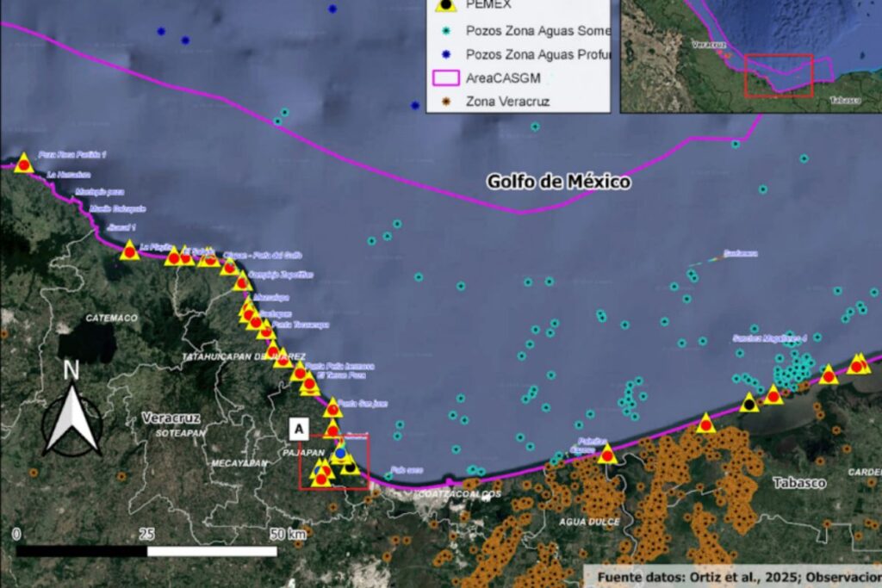This screenshot has height=588, width=882.
Task: Open the inset overview map in the corner
Action: pos(750,56)
